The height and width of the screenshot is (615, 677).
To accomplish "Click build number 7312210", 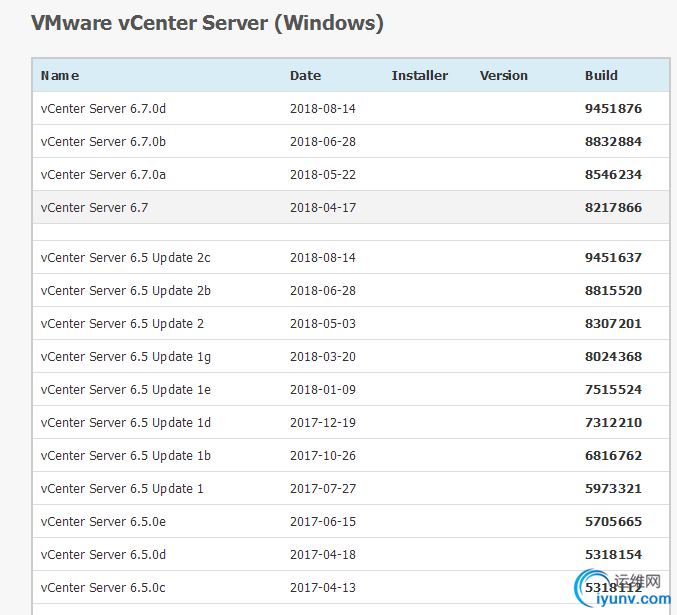I will coord(614,423).
